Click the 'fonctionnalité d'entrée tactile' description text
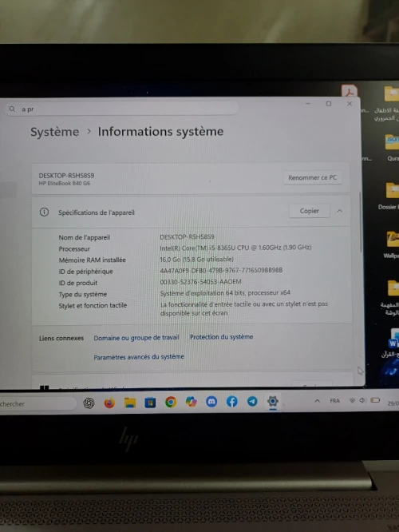 [243, 308]
